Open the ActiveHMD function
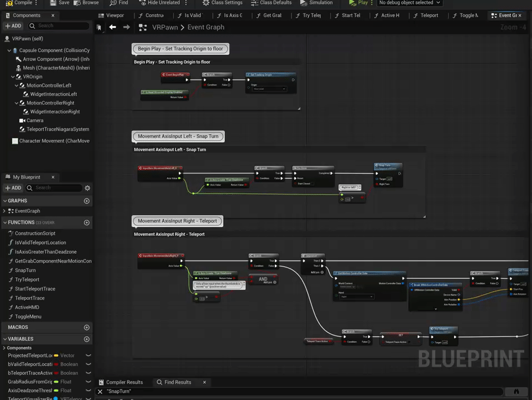 [27, 307]
